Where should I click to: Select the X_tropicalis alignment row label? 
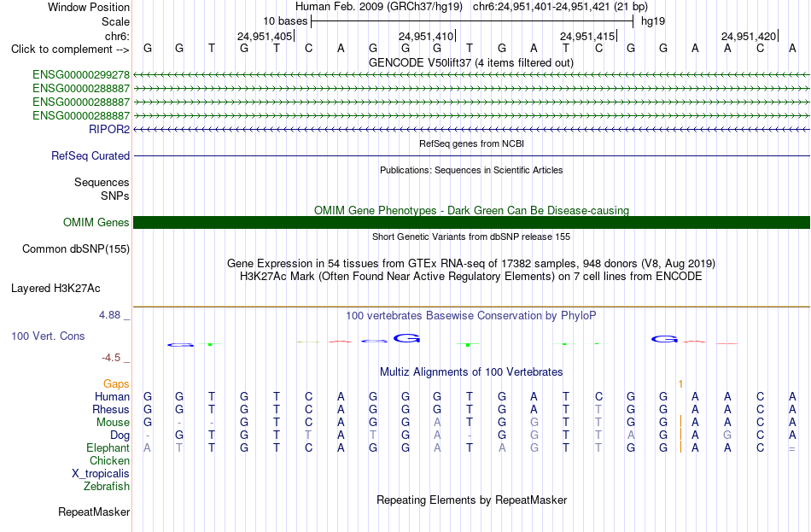click(101, 474)
